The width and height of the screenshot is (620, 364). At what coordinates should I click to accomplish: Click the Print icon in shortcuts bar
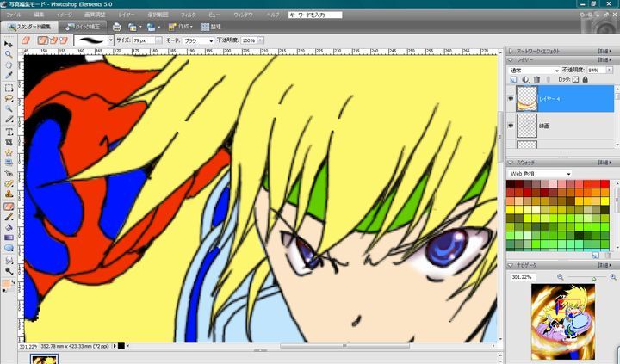coord(116,27)
